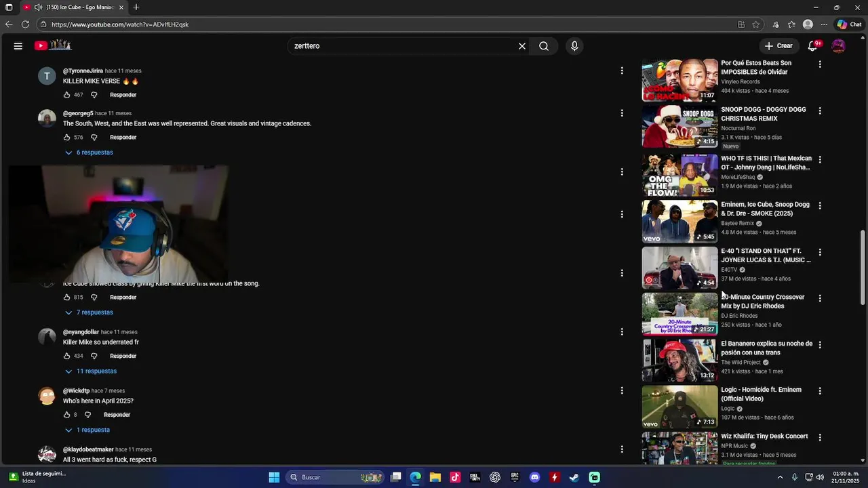Open a new browser tab
The height and width of the screenshot is (488, 868).
136,7
